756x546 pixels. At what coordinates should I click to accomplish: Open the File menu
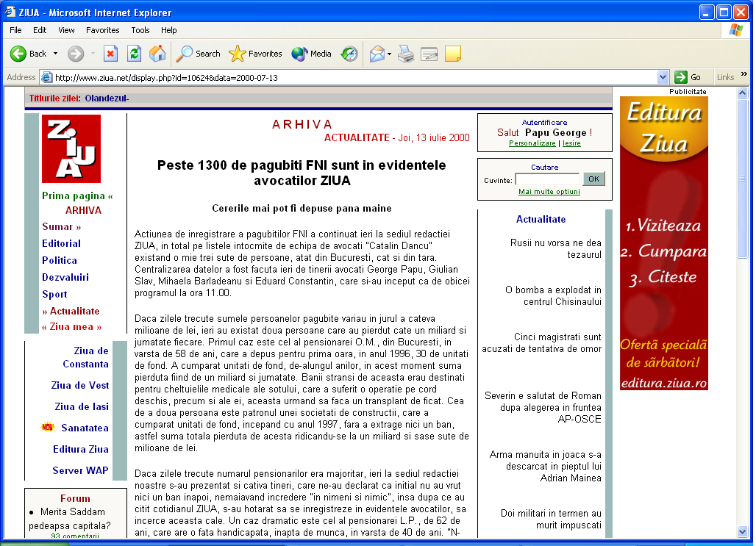pos(15,30)
